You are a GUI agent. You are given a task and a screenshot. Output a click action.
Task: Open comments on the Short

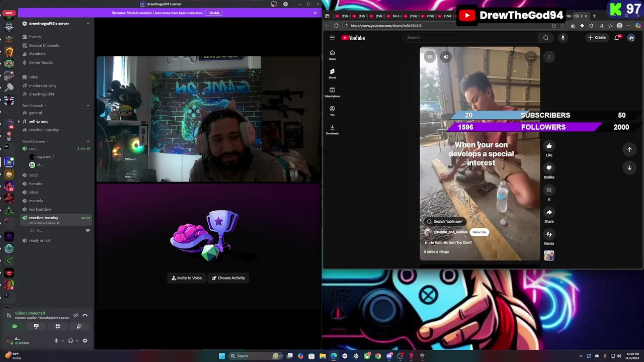[x=549, y=190]
